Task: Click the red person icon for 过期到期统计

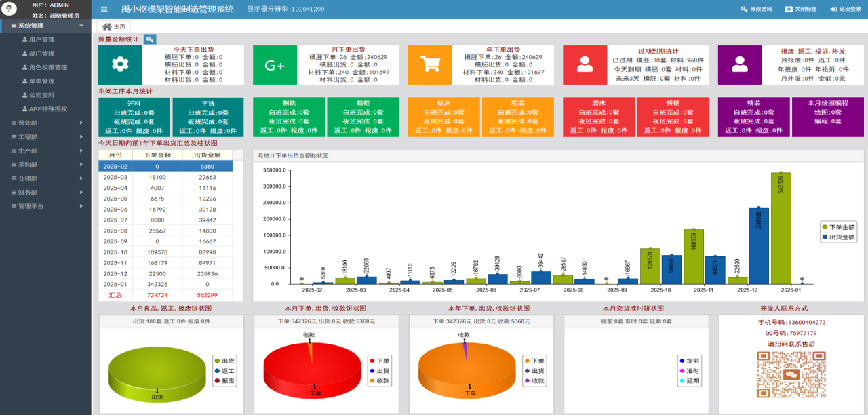Action: click(585, 65)
